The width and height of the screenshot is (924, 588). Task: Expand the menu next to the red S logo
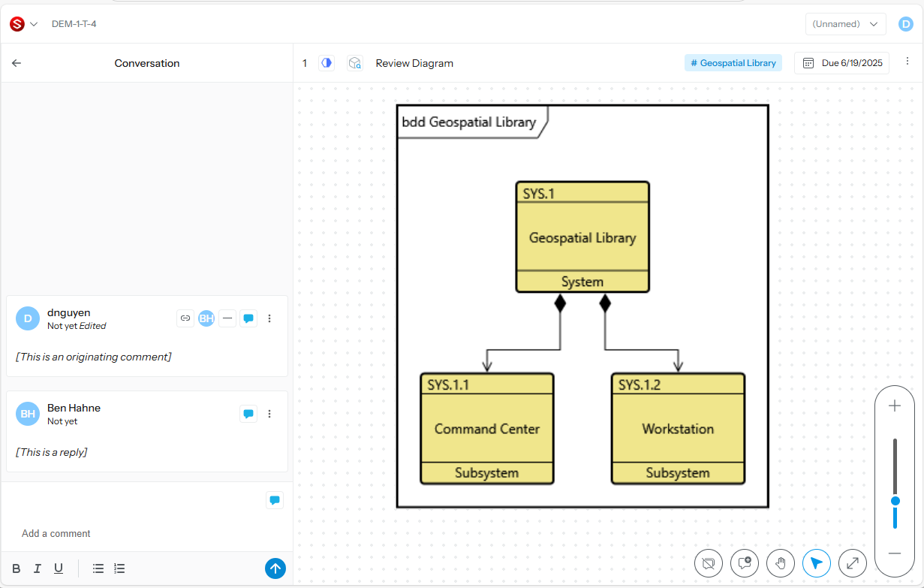(x=34, y=24)
